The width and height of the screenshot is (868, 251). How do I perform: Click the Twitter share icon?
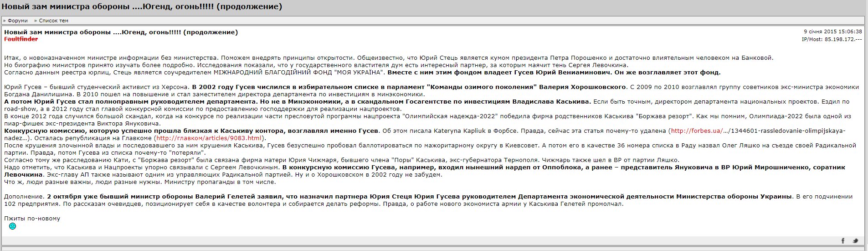tap(855, 241)
